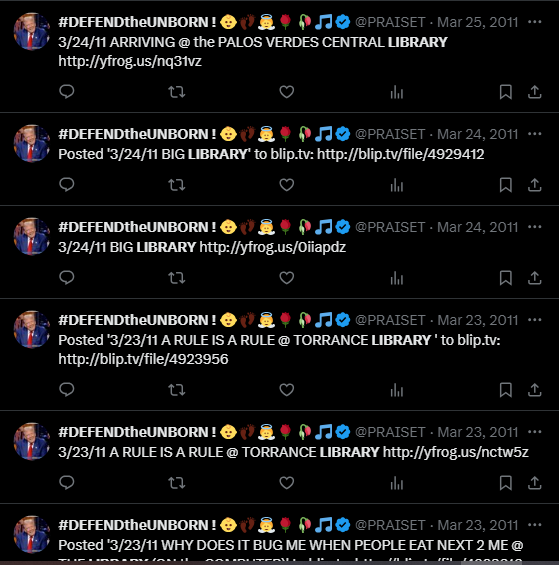The image size is (559, 565).
Task: Open more options on Mar 25, 2011 tweet
Action: pyautogui.click(x=534, y=22)
